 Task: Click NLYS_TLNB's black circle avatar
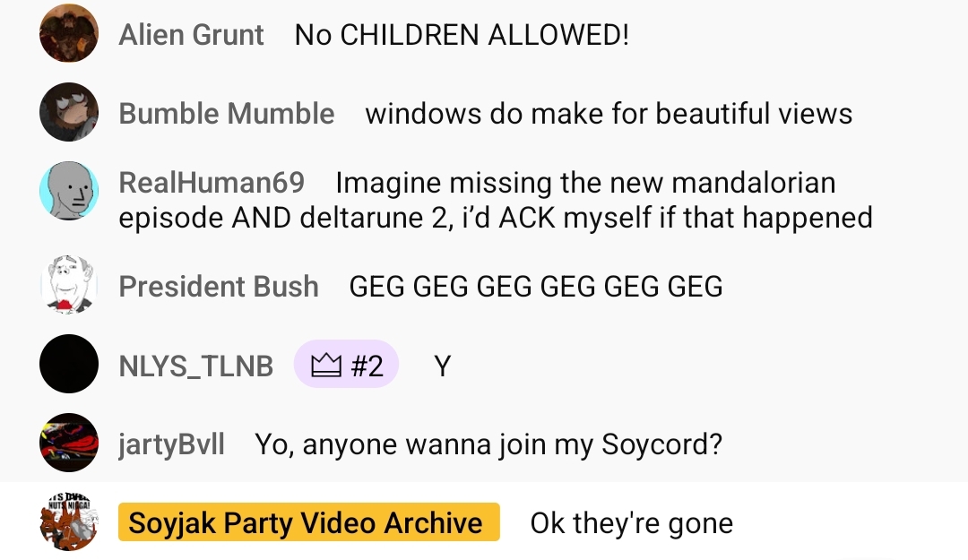point(69,364)
